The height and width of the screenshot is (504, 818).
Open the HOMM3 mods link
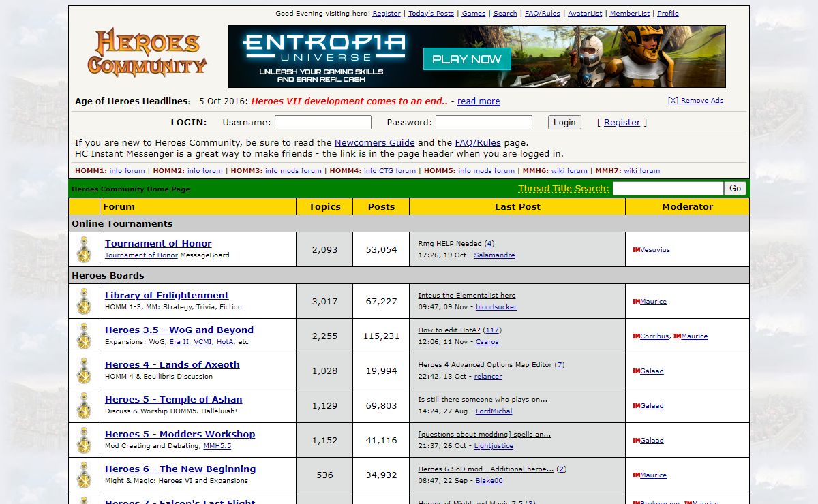pos(290,171)
